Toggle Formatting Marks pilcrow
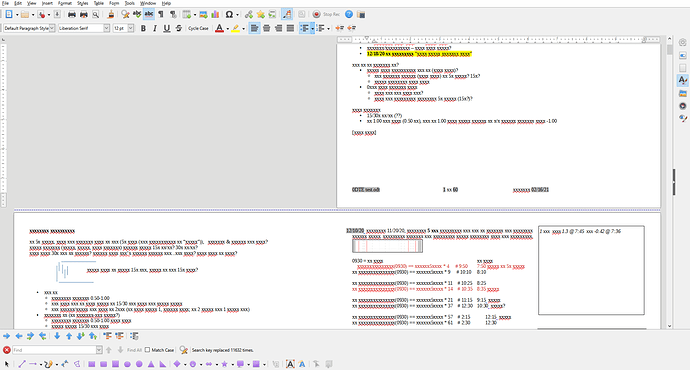Image resolution: width=690 pixels, height=370 pixels. click(161, 15)
